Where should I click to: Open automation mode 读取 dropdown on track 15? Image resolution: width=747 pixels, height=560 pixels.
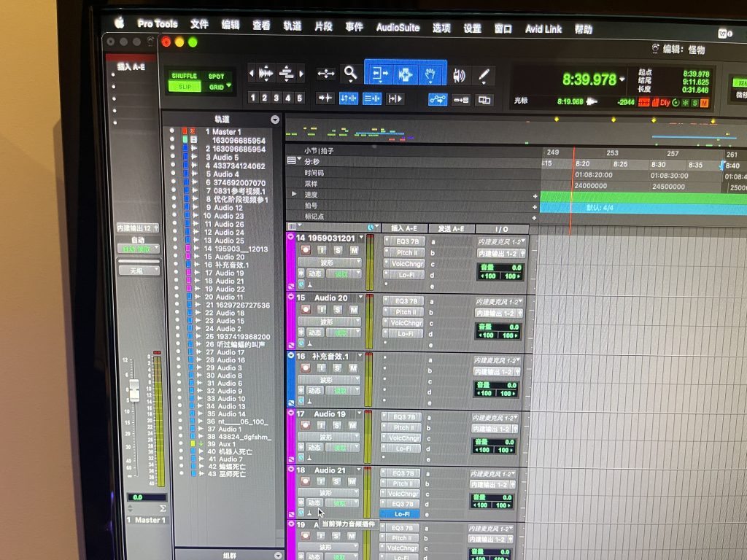click(343, 332)
